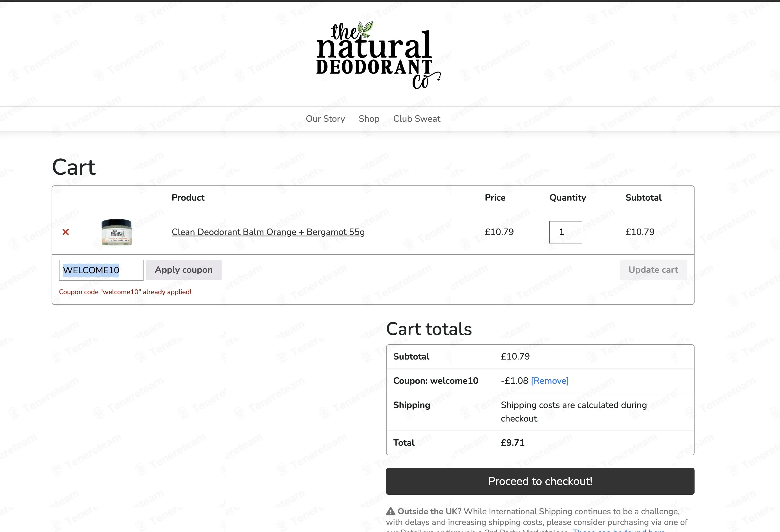Open the deodorant balm product thumbnail
Image resolution: width=780 pixels, height=532 pixels.
click(116, 232)
